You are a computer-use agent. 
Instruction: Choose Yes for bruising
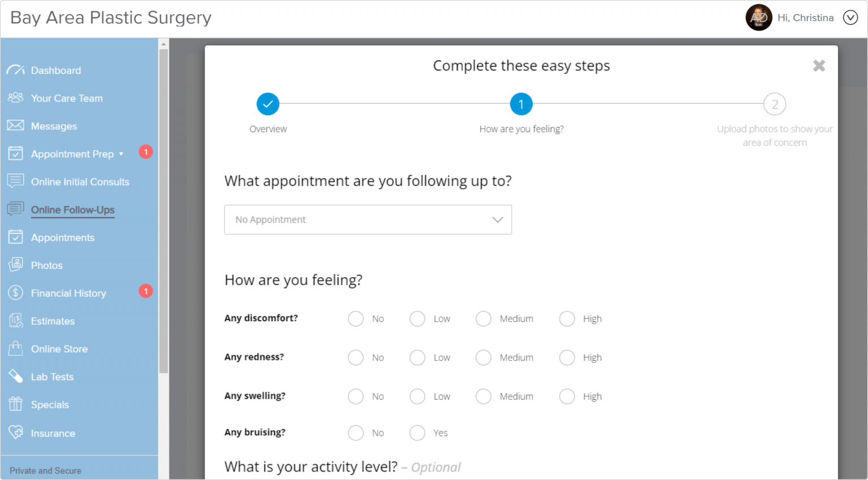pos(418,433)
